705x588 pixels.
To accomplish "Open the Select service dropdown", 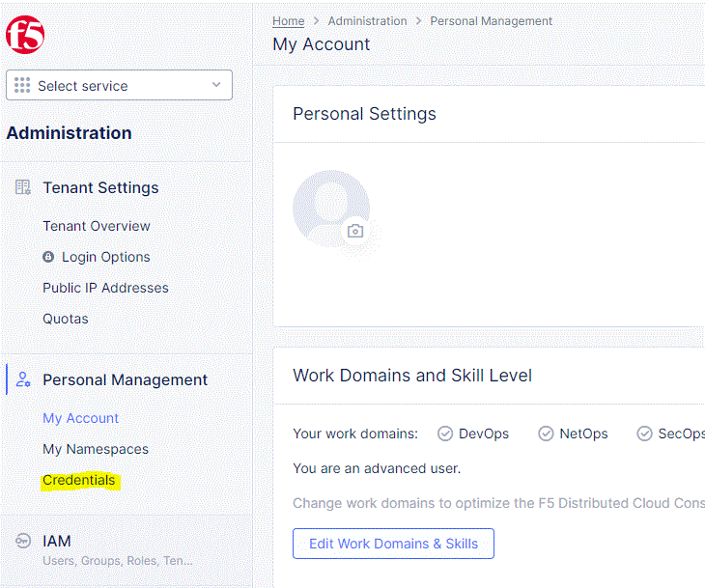I will tap(119, 85).
